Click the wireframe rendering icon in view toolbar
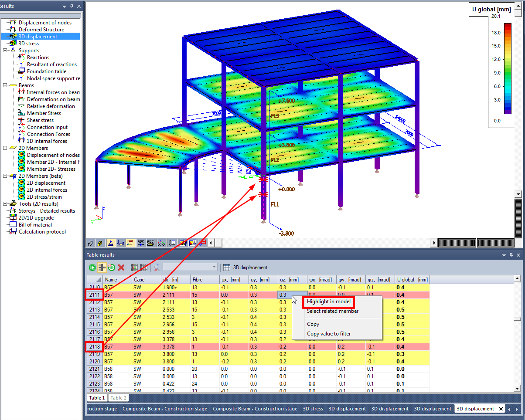This screenshot has height=420, width=525. [90, 243]
